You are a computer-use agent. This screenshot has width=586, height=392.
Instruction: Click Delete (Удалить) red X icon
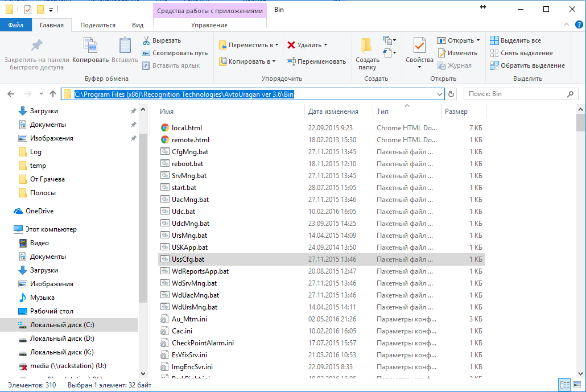click(x=291, y=45)
